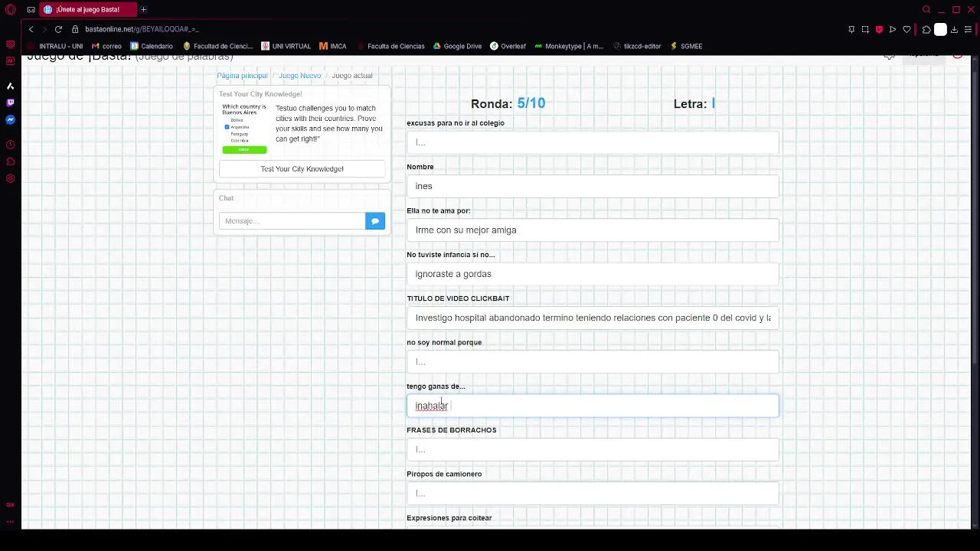Screen dimensions: 980x551
Task: Open a new tab with the plus button
Action: click(143, 9)
